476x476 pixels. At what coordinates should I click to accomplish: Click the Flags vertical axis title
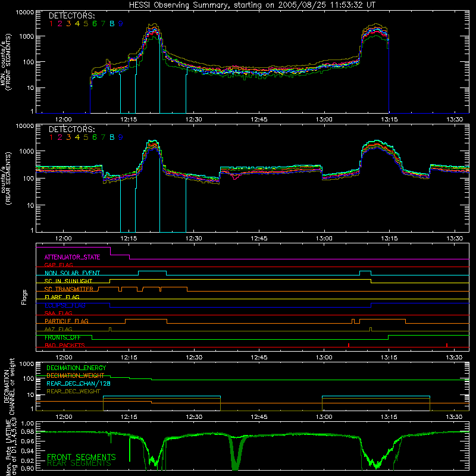[x=24, y=297]
